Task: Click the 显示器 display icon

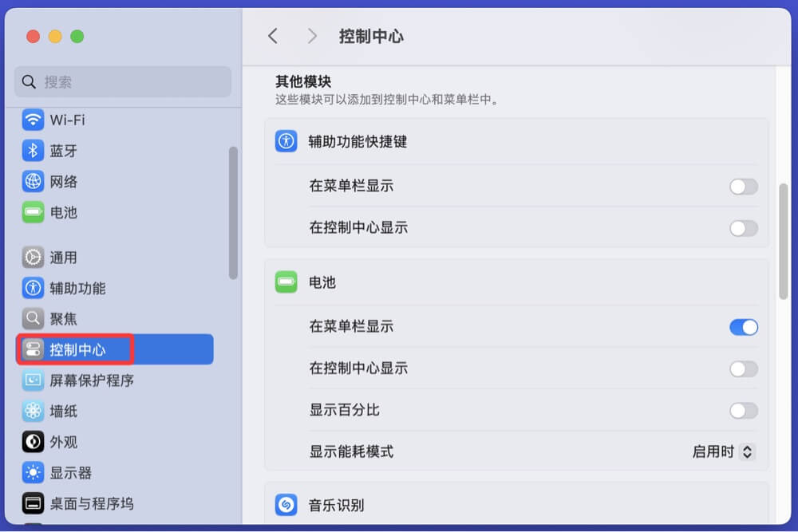Action: pos(33,473)
